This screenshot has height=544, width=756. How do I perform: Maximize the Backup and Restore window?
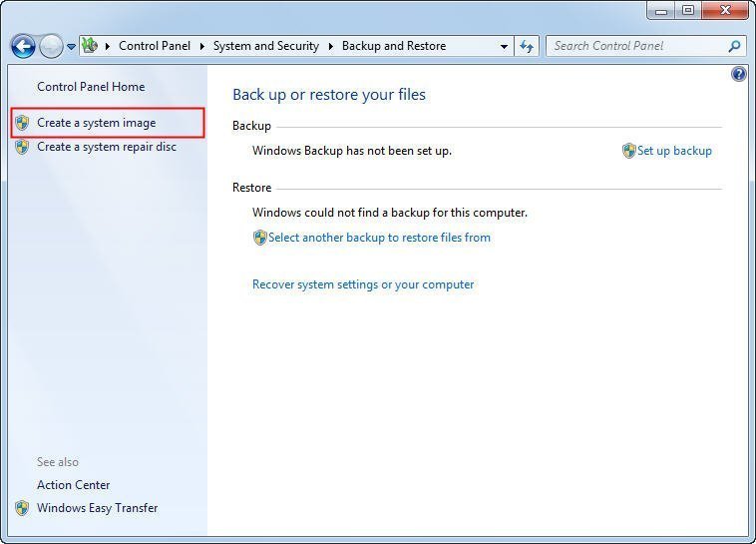pos(688,11)
